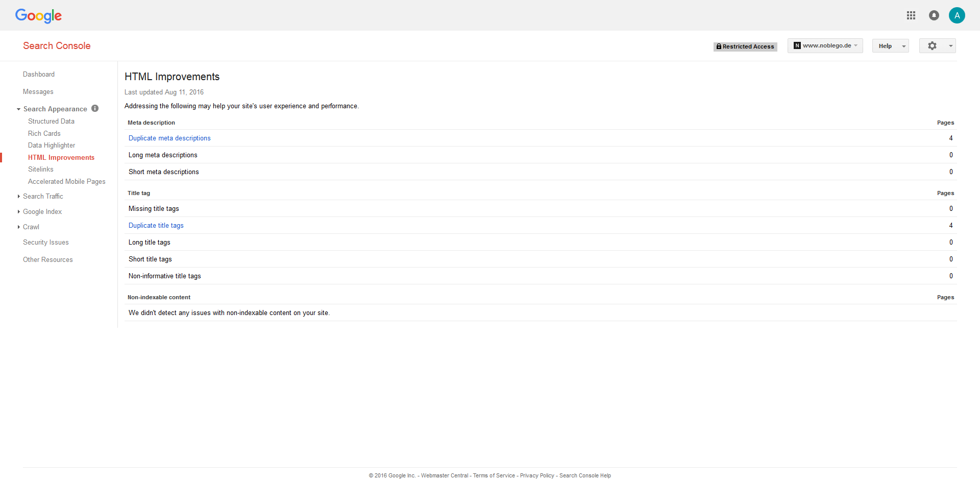Open the Privacy Policy footer link
This screenshot has height=481, width=980.
click(536, 475)
